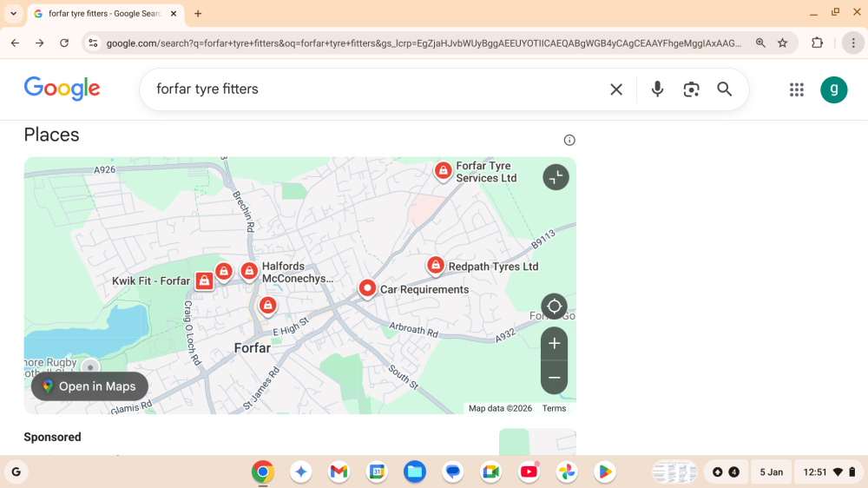The height and width of the screenshot is (488, 868).
Task: Zoom out on the map
Action: (x=554, y=378)
